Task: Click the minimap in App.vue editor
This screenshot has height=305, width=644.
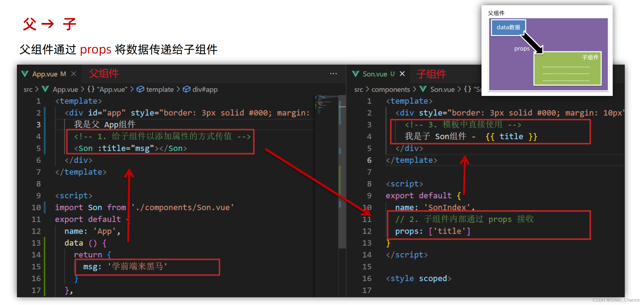Action: (x=326, y=105)
